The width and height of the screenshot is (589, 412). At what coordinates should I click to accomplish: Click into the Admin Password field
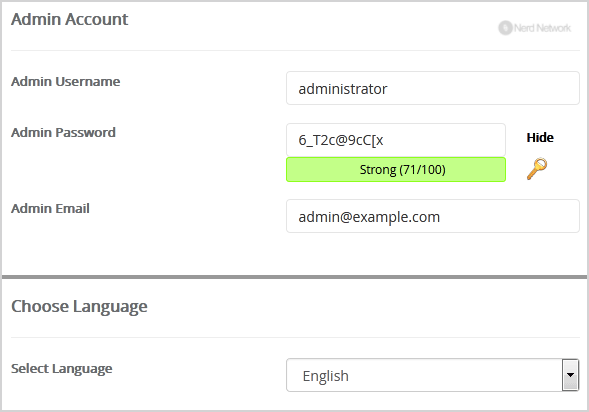(396, 140)
